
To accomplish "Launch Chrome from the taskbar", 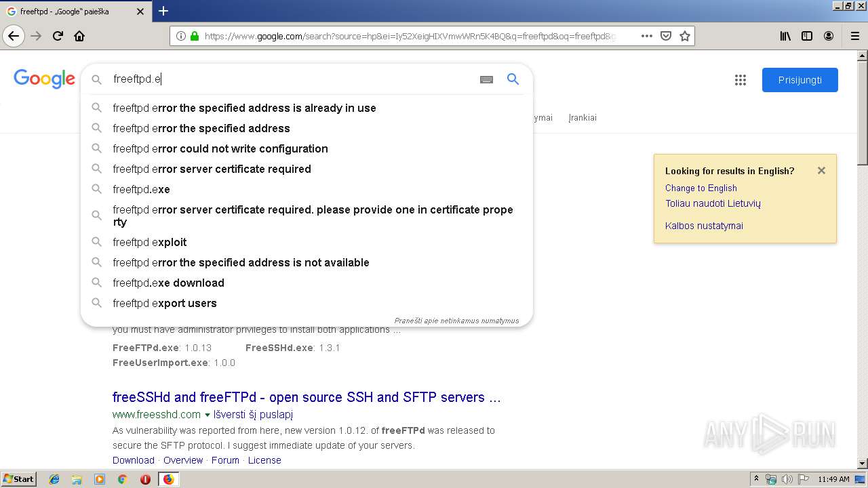I will click(x=122, y=479).
